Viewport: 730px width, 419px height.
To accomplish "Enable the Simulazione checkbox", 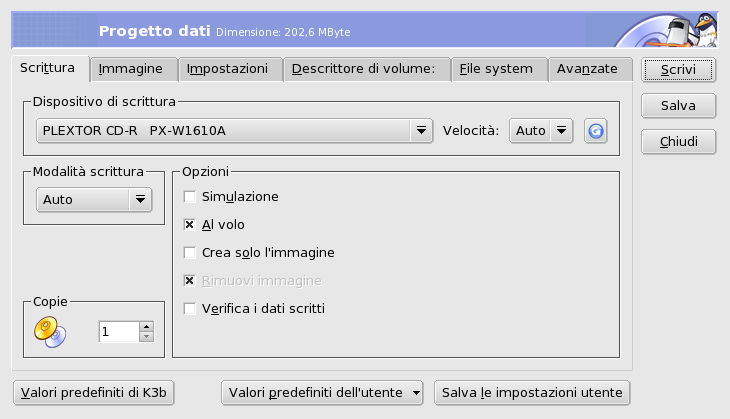I will 190,197.
